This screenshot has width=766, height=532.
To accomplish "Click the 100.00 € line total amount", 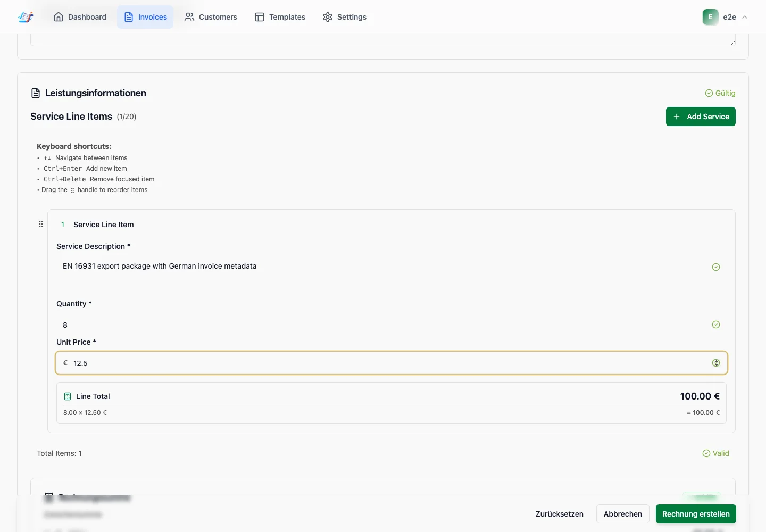I will [x=700, y=396].
